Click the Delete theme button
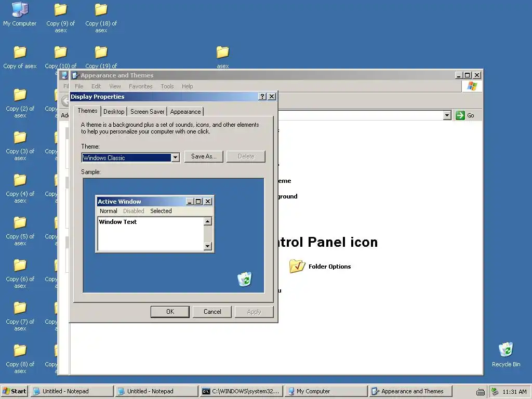This screenshot has width=532, height=399. [246, 156]
